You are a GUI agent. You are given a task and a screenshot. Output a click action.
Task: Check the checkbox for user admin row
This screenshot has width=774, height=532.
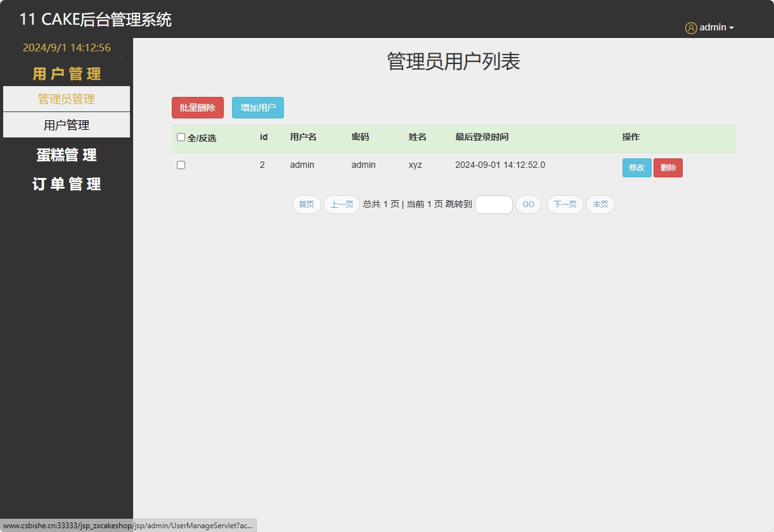[181, 165]
